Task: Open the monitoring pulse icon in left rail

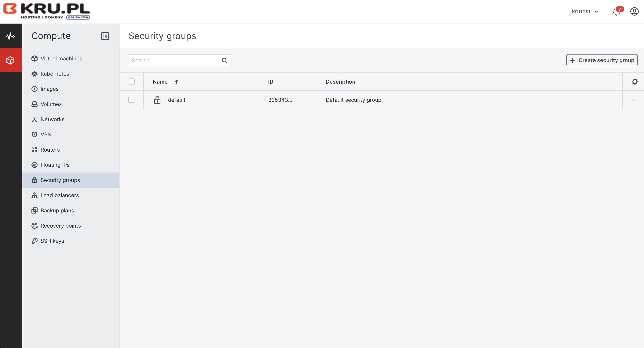Action: pyautogui.click(x=10, y=36)
